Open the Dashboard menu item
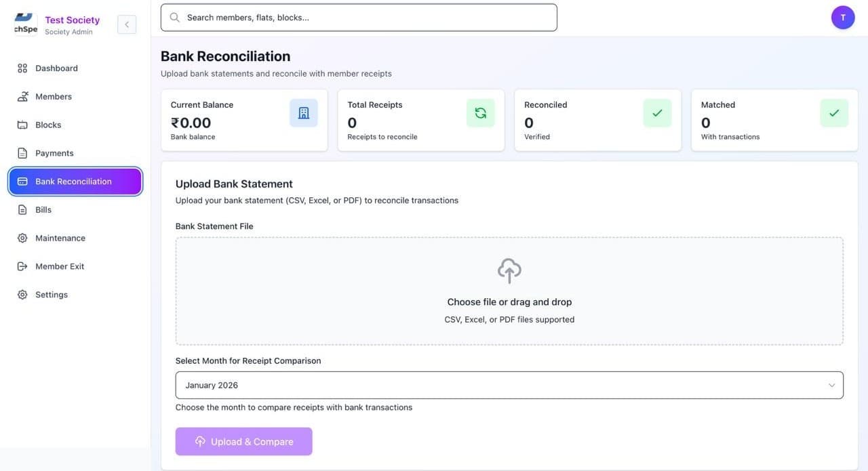This screenshot has width=868, height=471. click(75, 68)
